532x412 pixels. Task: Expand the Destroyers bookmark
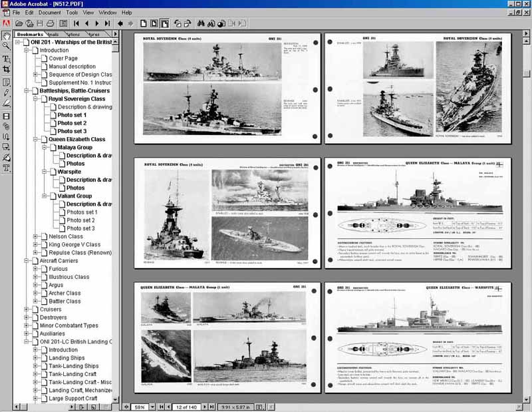pos(26,317)
